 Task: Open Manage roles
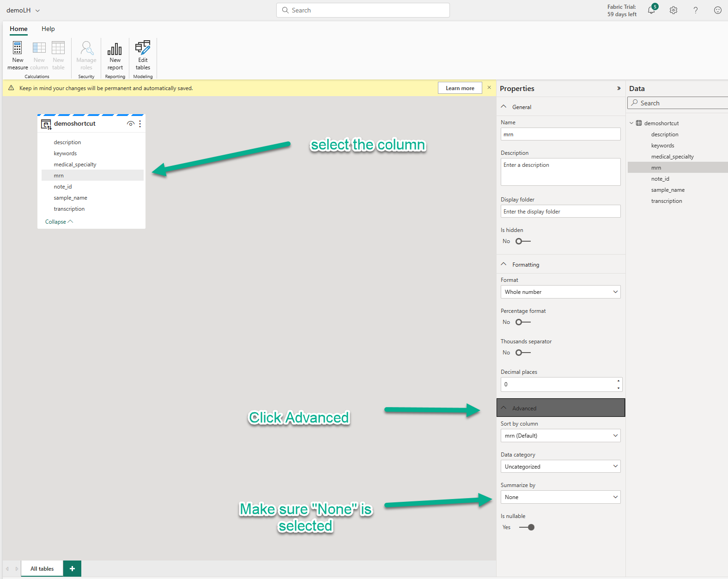click(x=86, y=55)
